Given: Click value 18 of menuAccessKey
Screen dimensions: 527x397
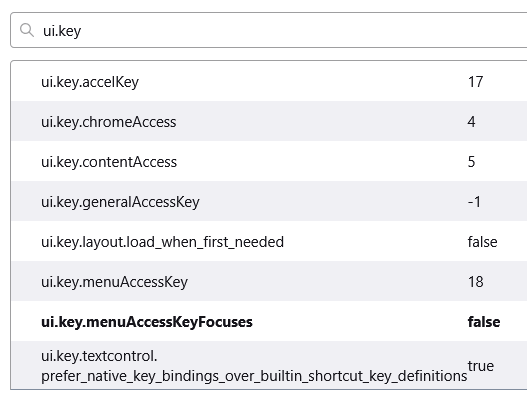Looking at the screenshot, I should [476, 282].
